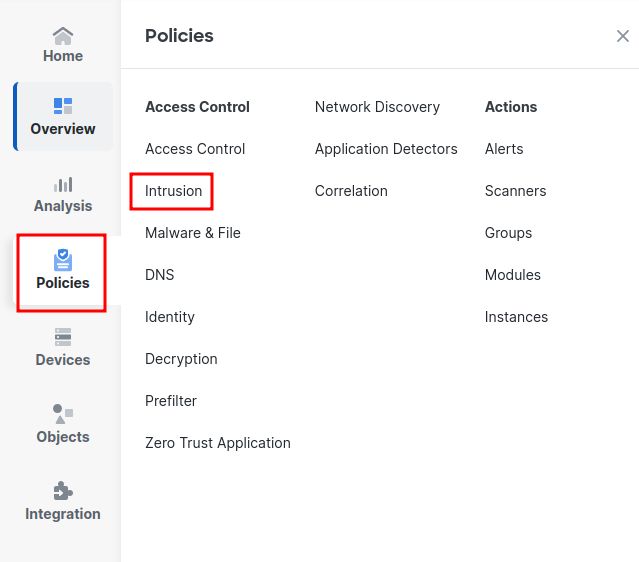
Task: Go to Alerts under Actions
Action: [x=504, y=149]
